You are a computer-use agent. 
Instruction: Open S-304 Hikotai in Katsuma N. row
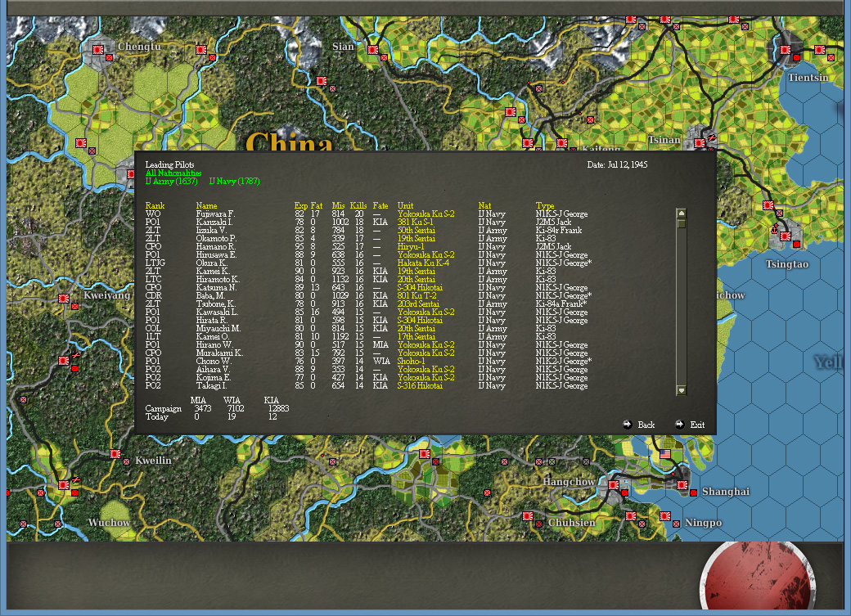pos(420,288)
